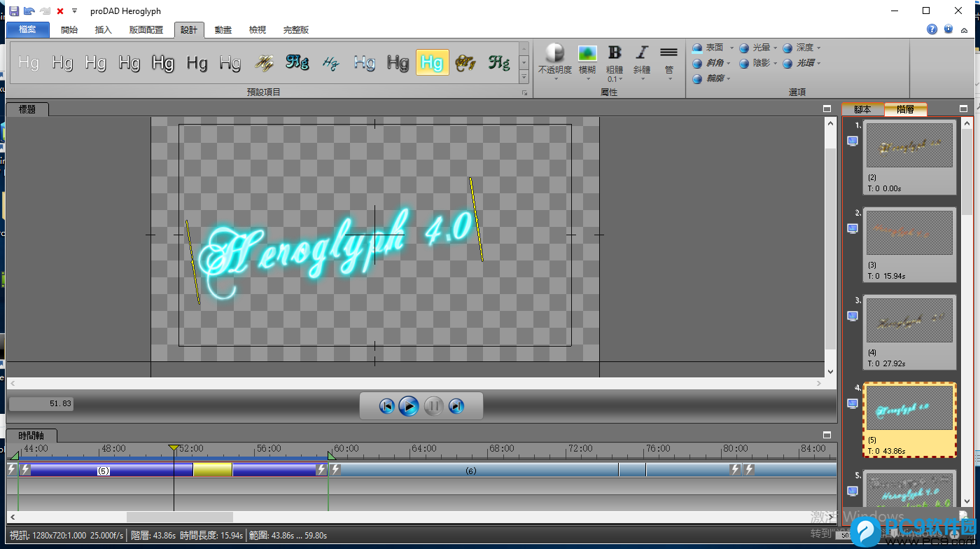Apply the teal gothic Hg preset
The height and width of the screenshot is (549, 980).
pyautogui.click(x=297, y=62)
